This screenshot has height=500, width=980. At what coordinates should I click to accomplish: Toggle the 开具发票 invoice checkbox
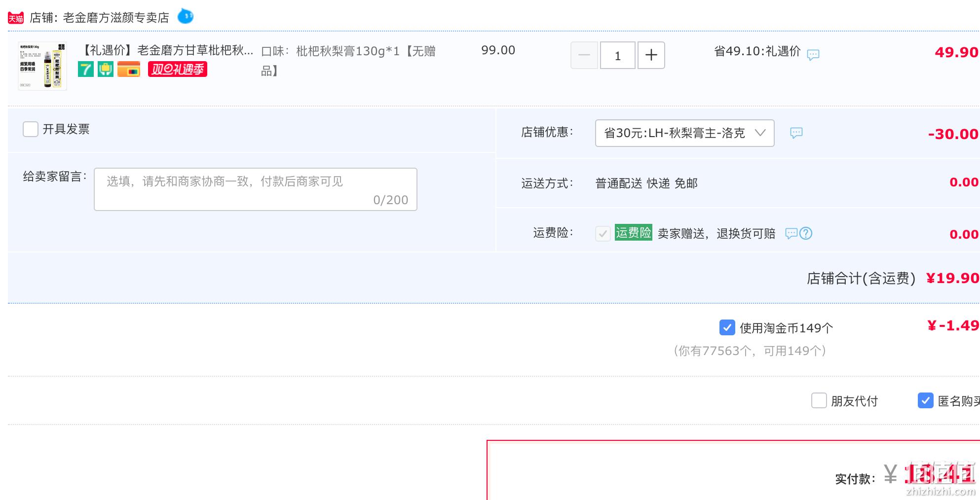(x=31, y=129)
